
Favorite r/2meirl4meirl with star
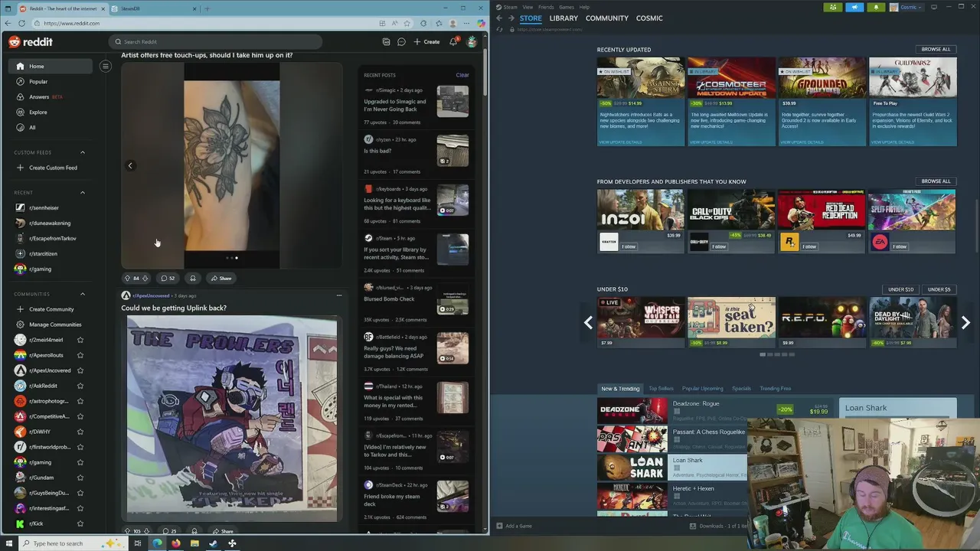[80, 340]
